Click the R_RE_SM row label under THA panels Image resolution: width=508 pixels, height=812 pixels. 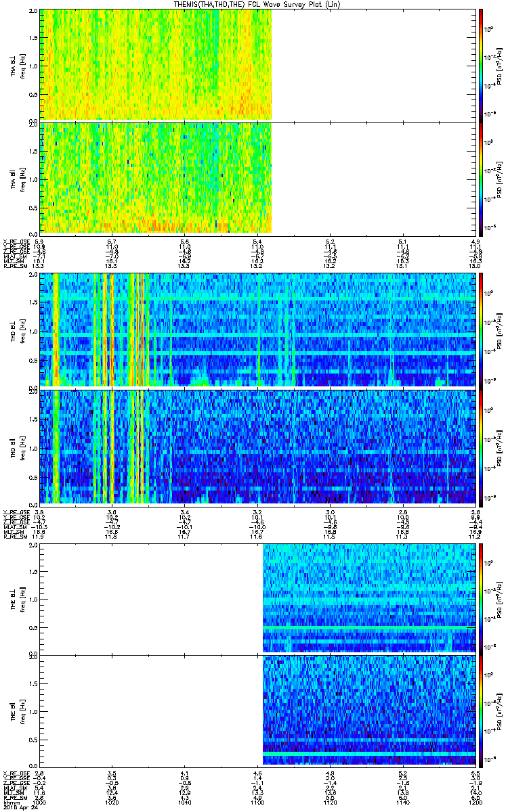14,266
